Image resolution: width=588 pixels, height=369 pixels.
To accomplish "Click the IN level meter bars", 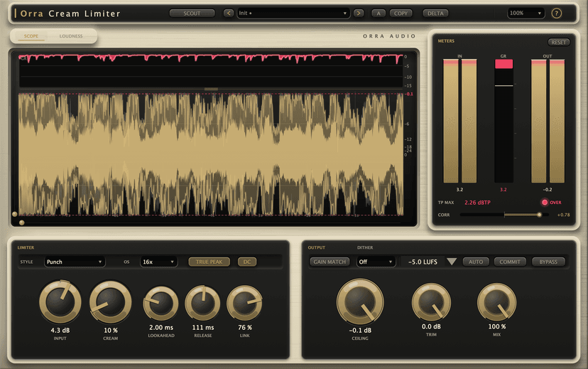I will (x=459, y=121).
